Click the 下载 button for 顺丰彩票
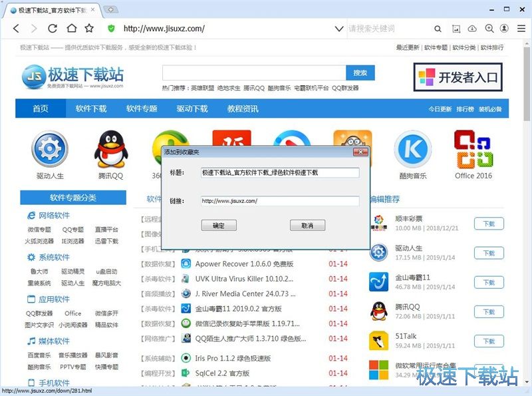Screen dimensions: 532x396 point(489,224)
